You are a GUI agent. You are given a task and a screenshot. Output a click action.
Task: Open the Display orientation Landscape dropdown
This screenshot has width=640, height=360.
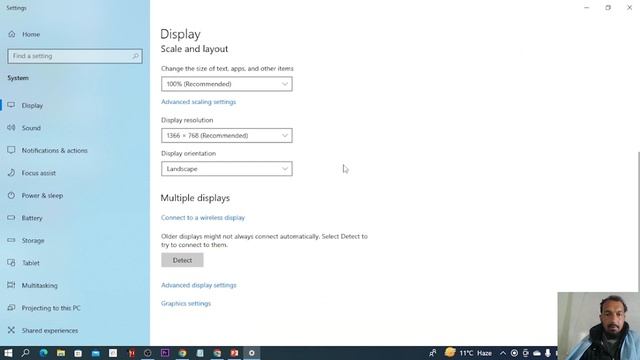pos(227,169)
